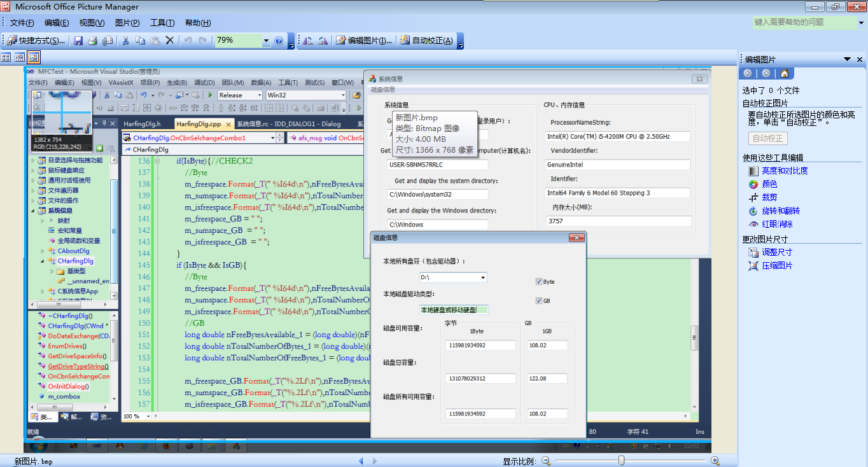Image resolution: width=868 pixels, height=467 pixels.
Task: Open standard toolbar options arrow beside help icon
Action: click(291, 42)
